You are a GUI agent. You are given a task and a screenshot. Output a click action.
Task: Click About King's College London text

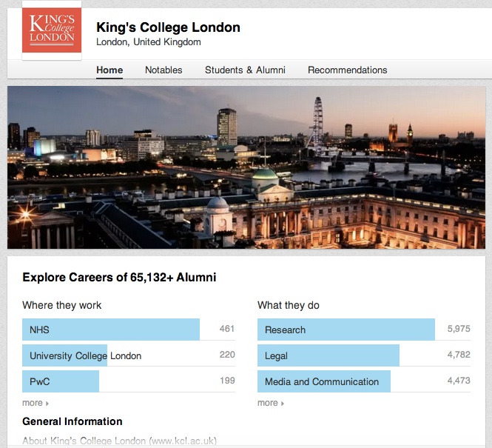click(x=120, y=441)
